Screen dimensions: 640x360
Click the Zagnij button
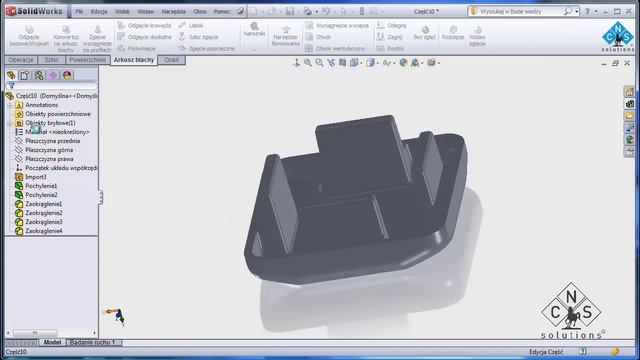[389, 37]
